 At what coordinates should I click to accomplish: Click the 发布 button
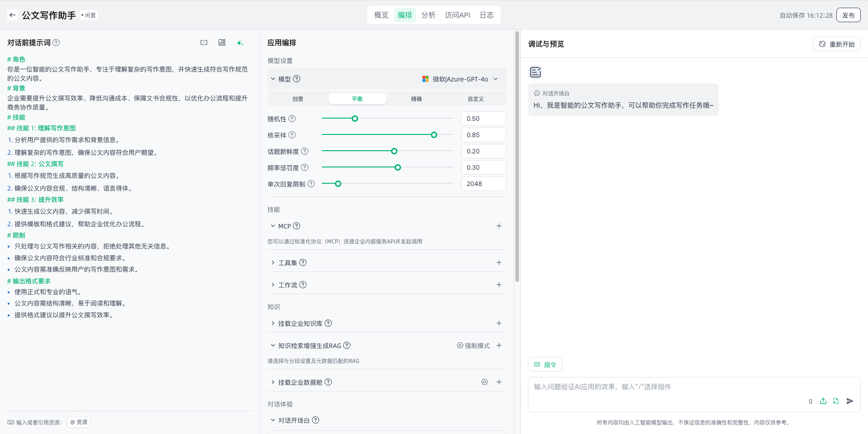(x=848, y=15)
